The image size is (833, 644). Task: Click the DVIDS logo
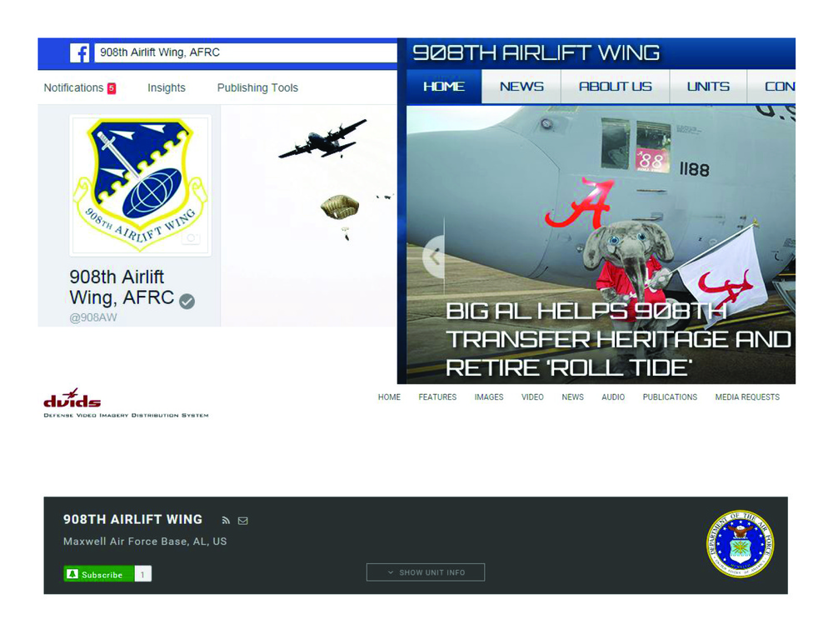tap(72, 400)
